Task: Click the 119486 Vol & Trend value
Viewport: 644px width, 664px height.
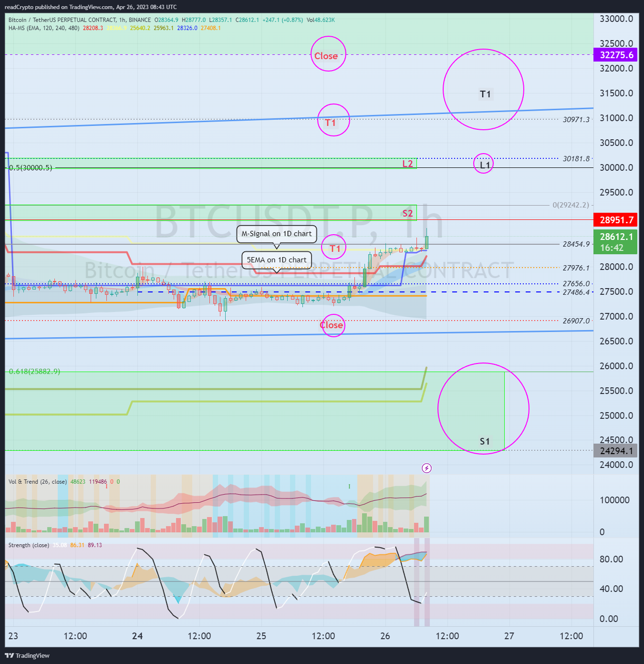Action: click(x=98, y=482)
